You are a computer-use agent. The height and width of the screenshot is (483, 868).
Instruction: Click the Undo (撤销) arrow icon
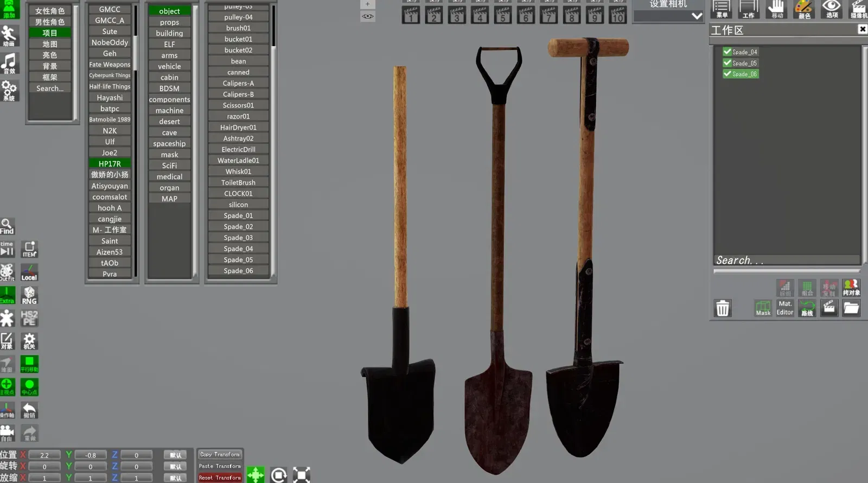point(29,410)
